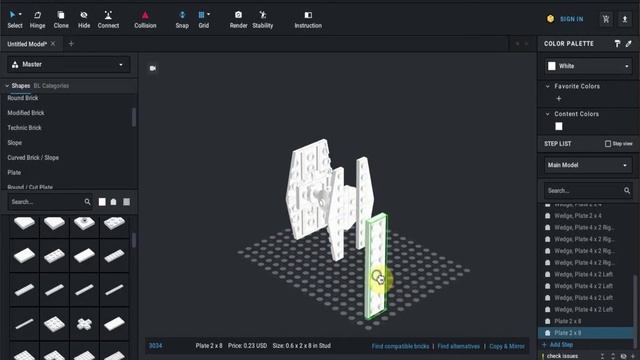Screen dimensions: 640x360
Task: Close the Untitled Model tab
Action: pyautogui.click(x=53, y=44)
